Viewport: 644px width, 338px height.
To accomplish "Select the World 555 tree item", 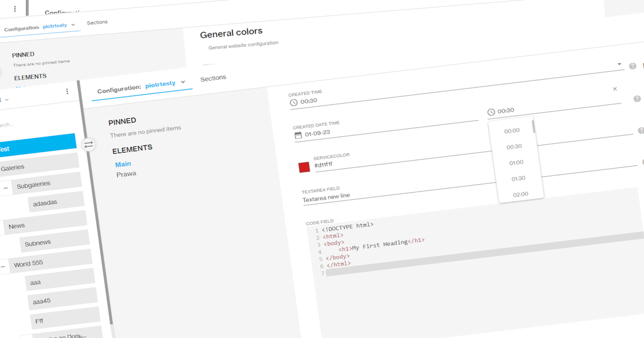I will pyautogui.click(x=51, y=261).
